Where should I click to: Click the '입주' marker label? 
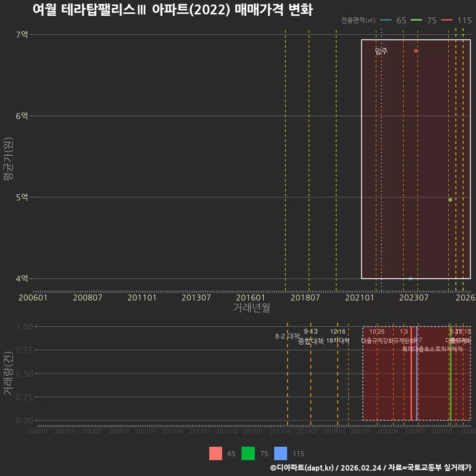tap(381, 51)
